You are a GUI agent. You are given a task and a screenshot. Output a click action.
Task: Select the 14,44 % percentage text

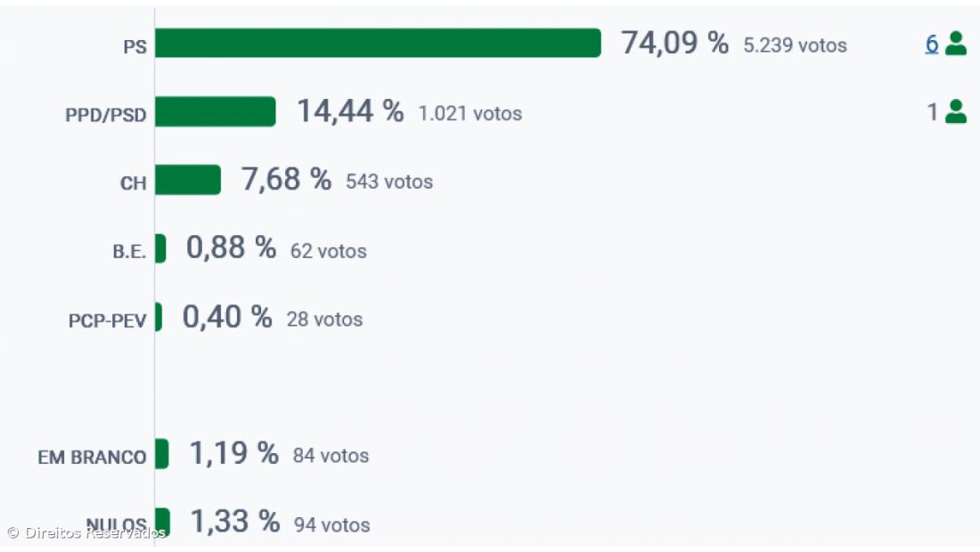tap(349, 111)
